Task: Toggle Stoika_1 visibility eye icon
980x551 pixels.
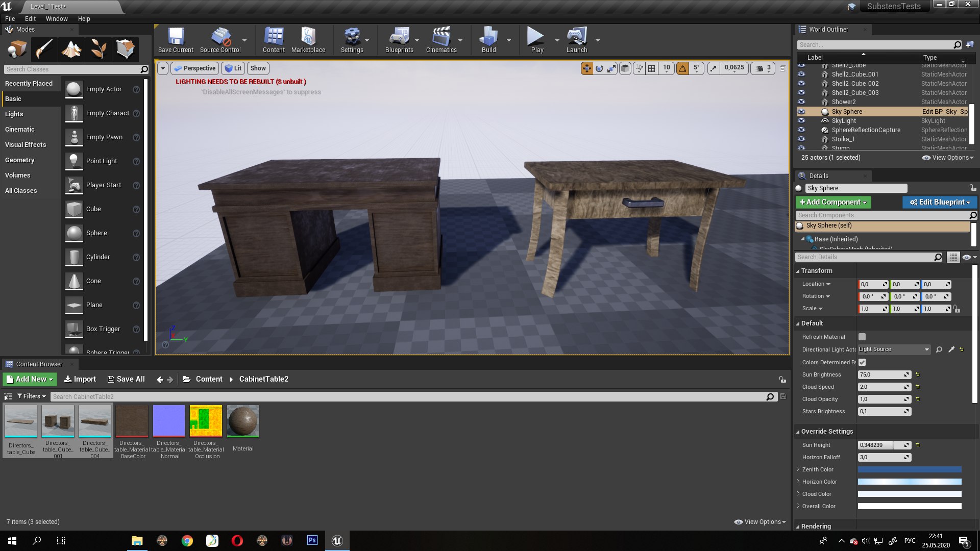Action: pos(801,139)
